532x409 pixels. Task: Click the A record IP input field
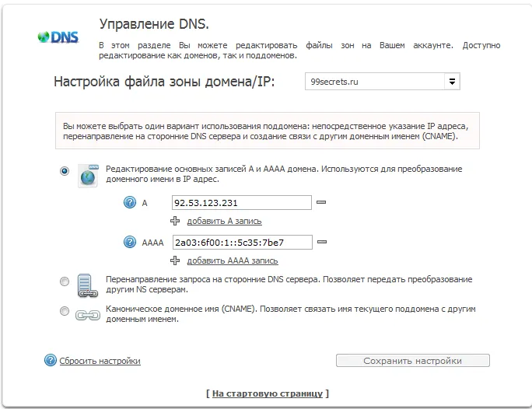[242, 202]
